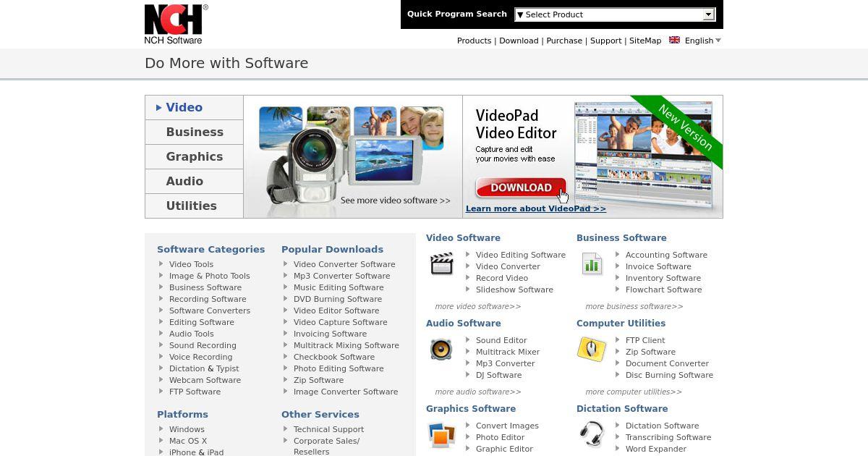Open the Mp3 Converter link under Audio Software
This screenshot has height=456, width=868.
(506, 363)
